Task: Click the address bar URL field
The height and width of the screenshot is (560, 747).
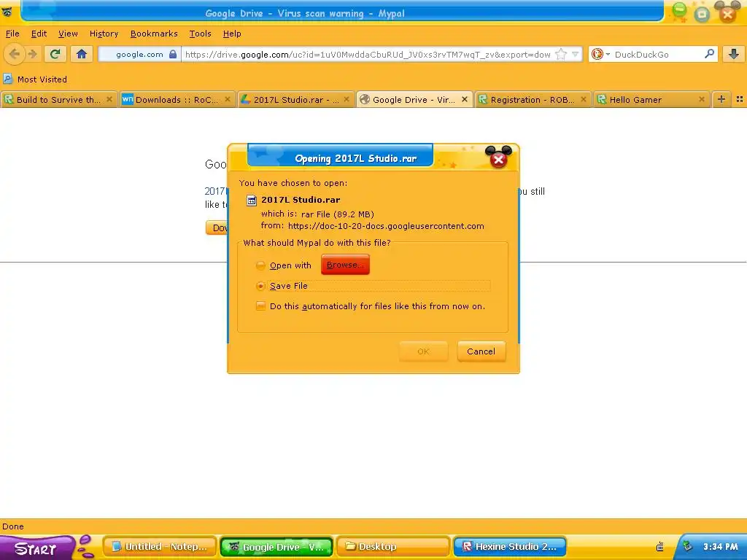Action: click(367, 54)
